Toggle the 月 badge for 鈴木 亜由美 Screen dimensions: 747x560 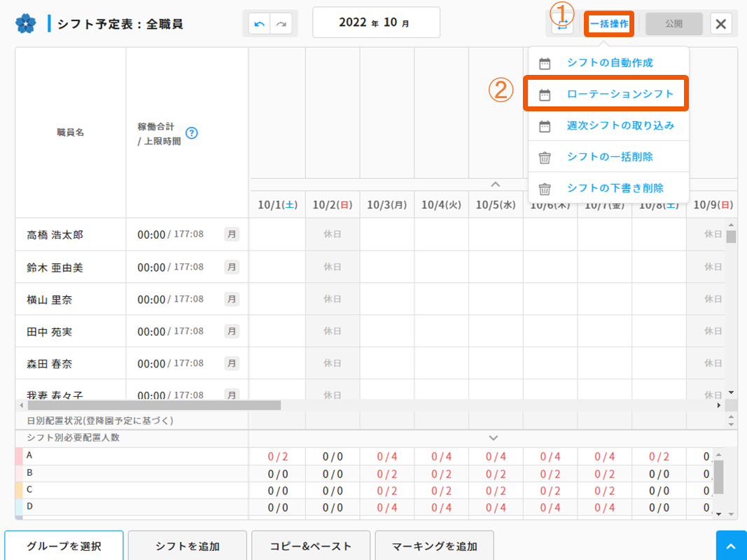232,267
